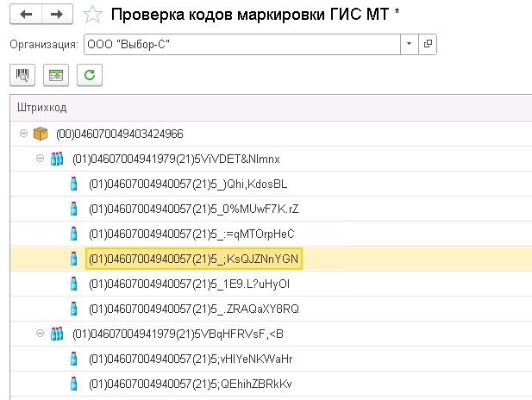Click the bottle icon of 5_0%MUwF7K.rZ row

(73, 209)
